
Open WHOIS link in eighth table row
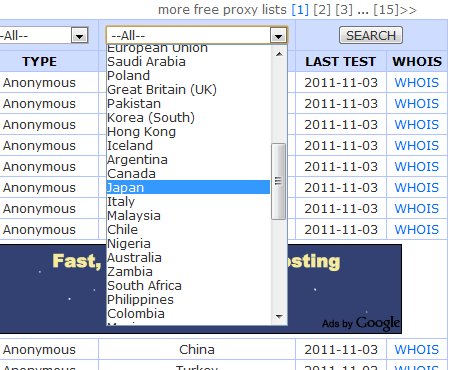tap(417, 230)
